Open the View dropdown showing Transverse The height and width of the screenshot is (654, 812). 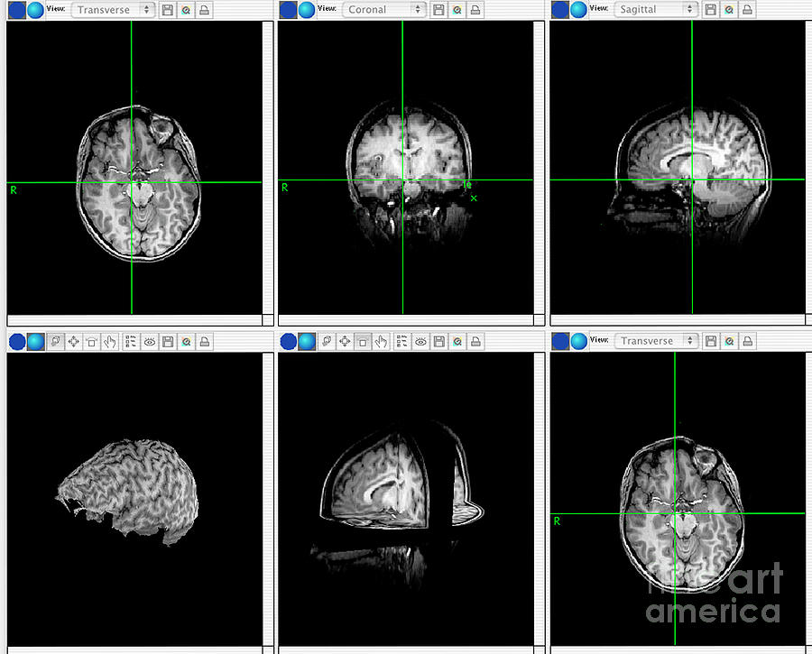pos(113,10)
